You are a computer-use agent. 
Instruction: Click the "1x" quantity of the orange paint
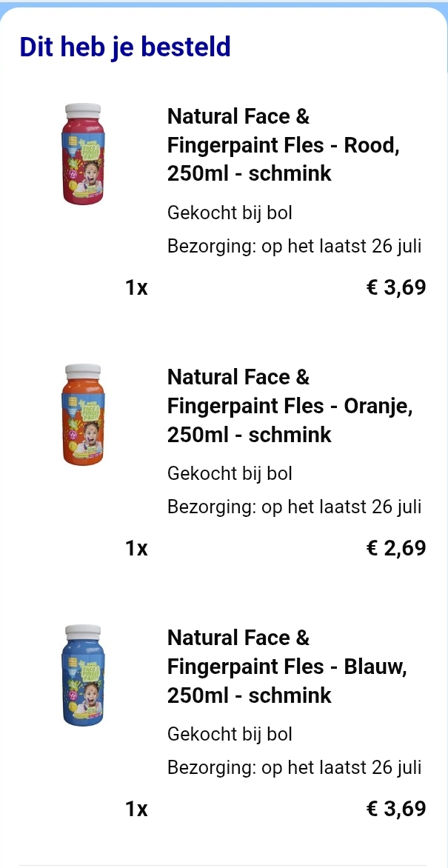coord(136,548)
